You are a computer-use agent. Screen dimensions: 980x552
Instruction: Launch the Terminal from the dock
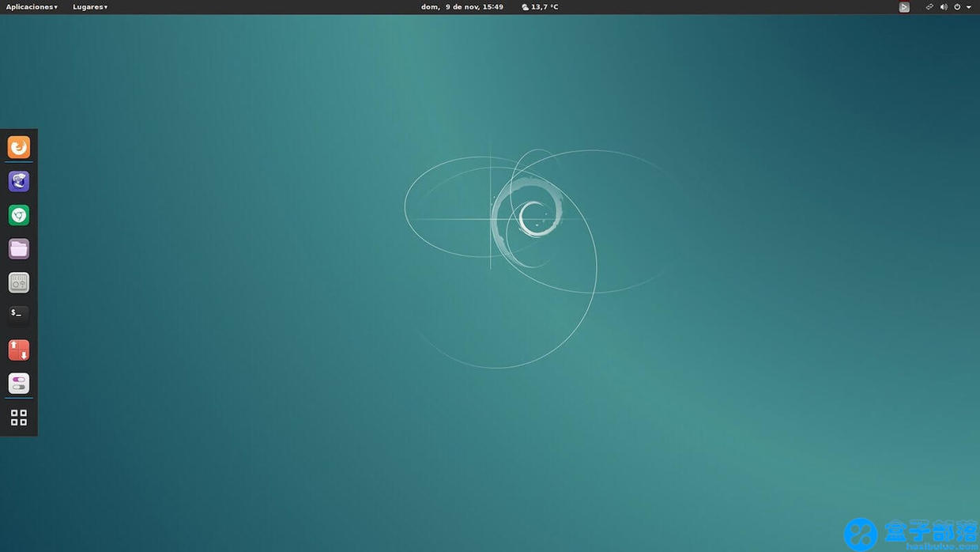tap(19, 316)
